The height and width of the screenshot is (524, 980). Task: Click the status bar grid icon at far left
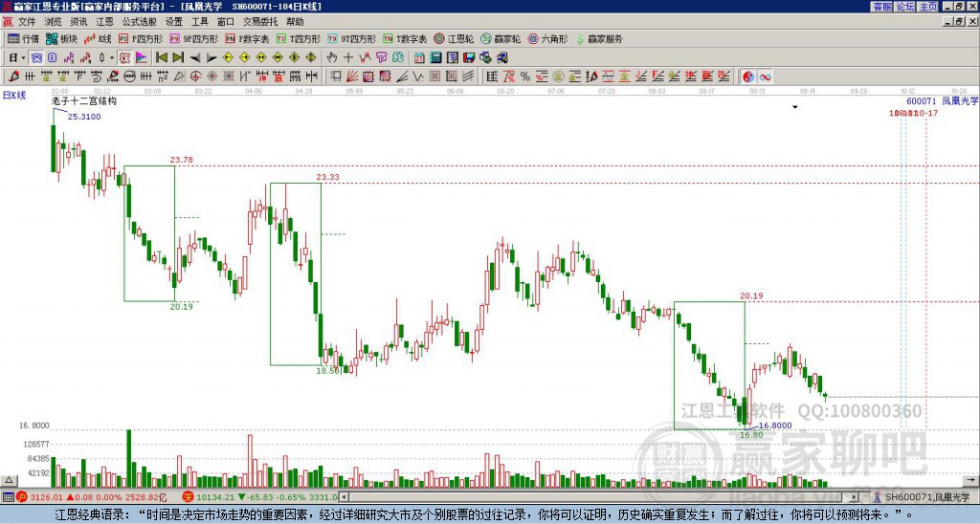point(8,497)
